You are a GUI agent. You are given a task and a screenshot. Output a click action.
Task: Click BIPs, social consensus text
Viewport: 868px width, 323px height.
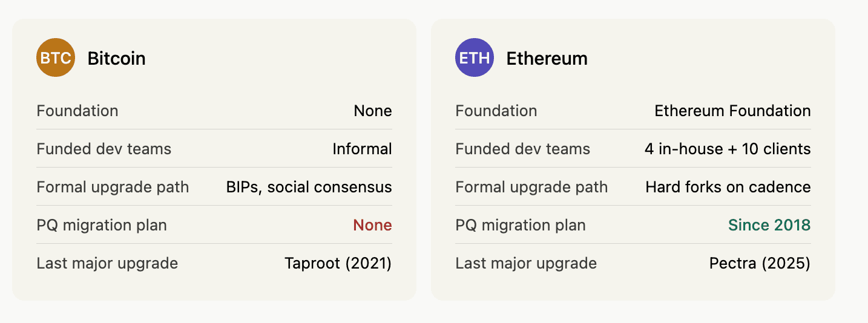point(309,187)
